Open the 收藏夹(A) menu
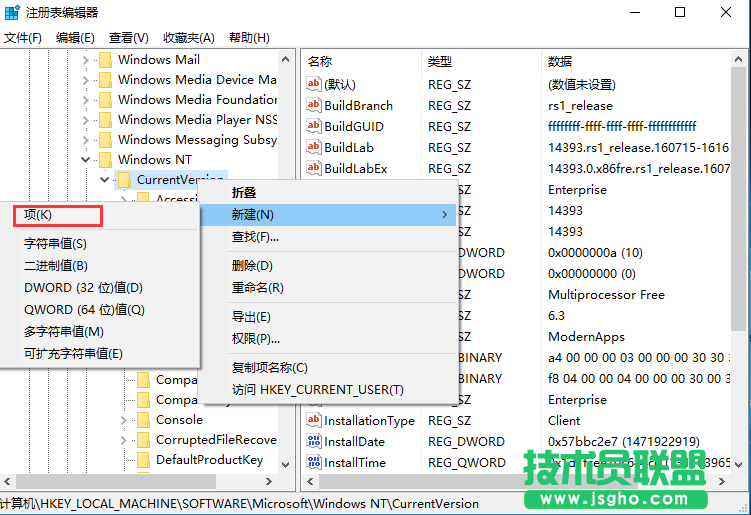The image size is (751, 515). coord(189,38)
